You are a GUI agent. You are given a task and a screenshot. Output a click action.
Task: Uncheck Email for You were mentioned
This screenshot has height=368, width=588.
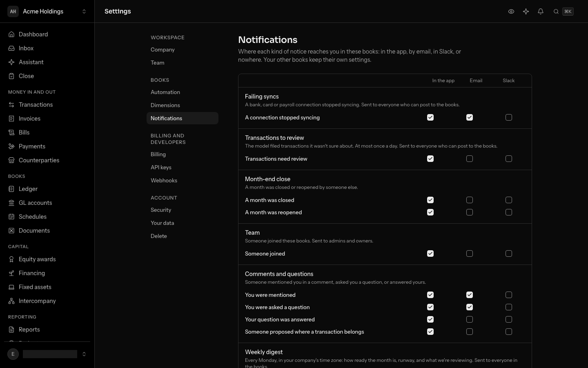pyautogui.click(x=470, y=295)
